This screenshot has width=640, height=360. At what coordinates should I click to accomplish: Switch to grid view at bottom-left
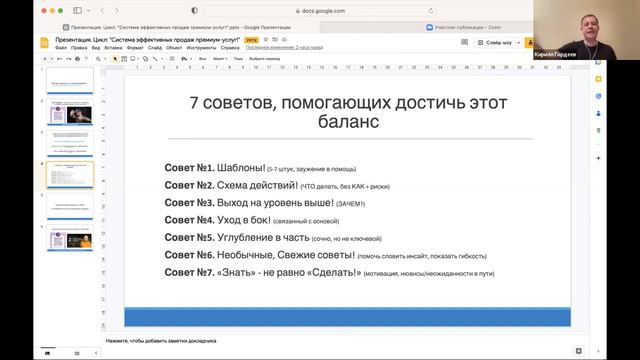[x=77, y=353]
